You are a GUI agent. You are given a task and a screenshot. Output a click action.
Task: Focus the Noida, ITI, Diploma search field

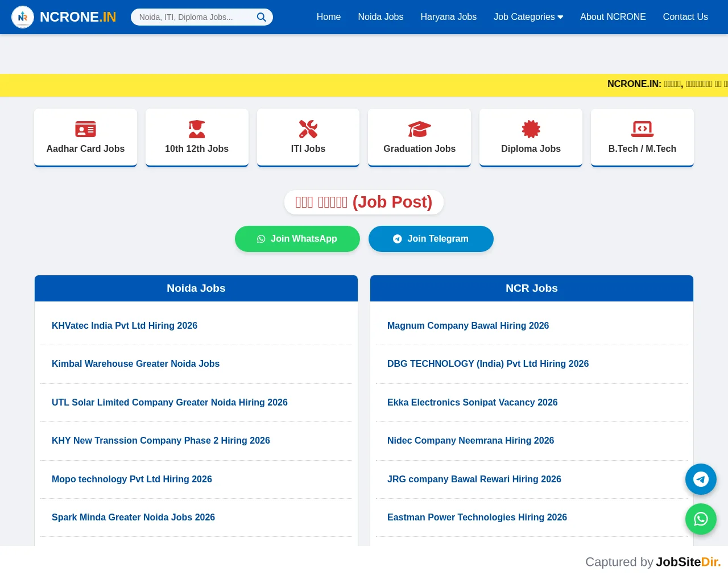coord(195,17)
